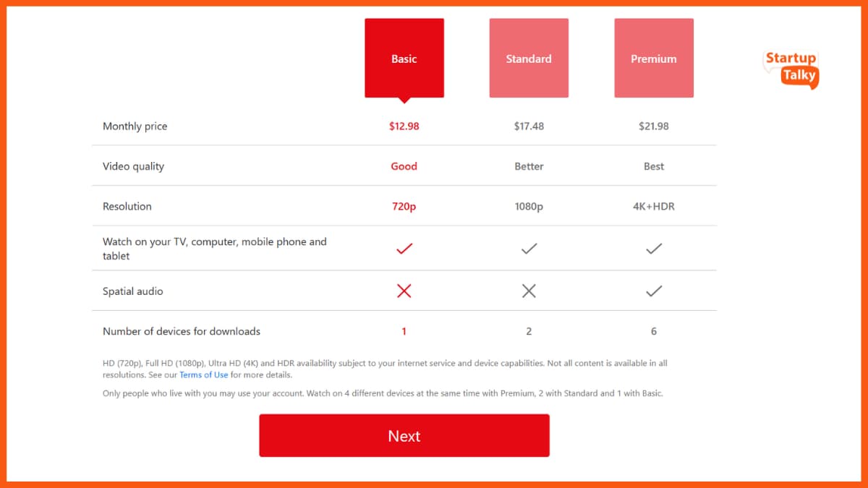Click Premium plan's watch-on-devices checkmark

[x=654, y=249]
